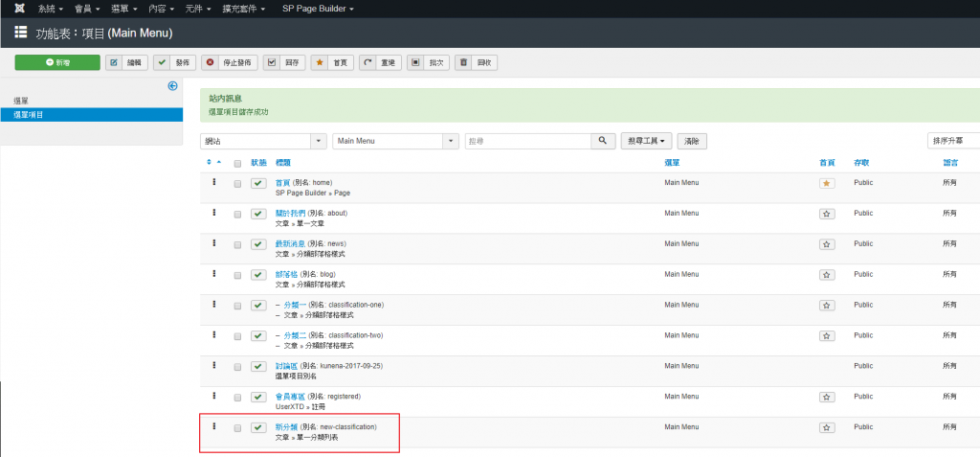This screenshot has height=457, width=980.
Task: Open 搜尋工具 search tools dropdown
Action: (x=646, y=141)
